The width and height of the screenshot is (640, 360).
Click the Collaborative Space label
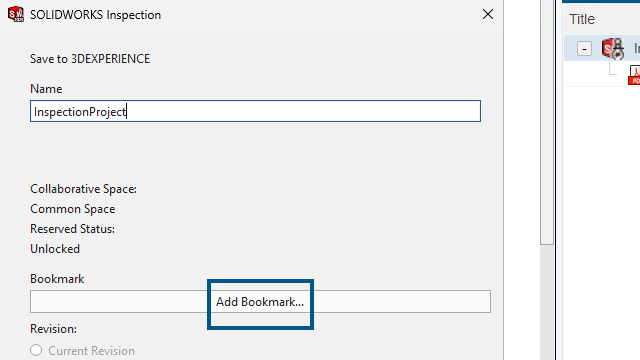click(83, 189)
